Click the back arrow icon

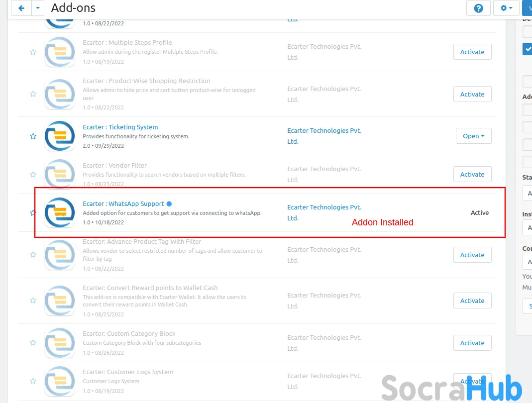click(x=21, y=8)
